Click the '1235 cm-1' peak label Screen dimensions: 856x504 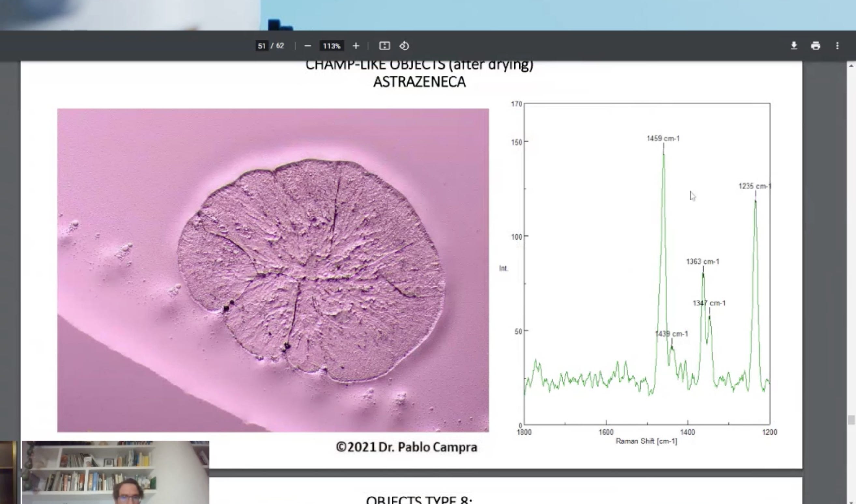tap(755, 186)
